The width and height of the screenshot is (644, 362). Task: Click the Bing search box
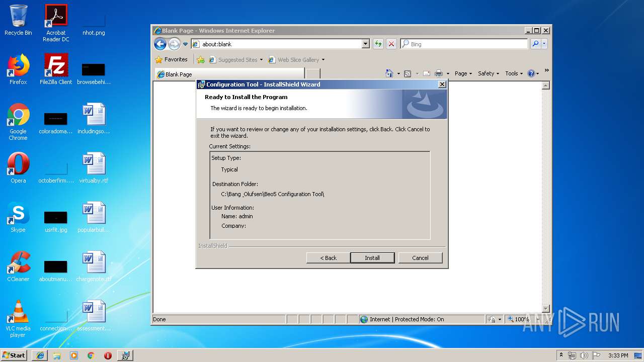(x=464, y=44)
